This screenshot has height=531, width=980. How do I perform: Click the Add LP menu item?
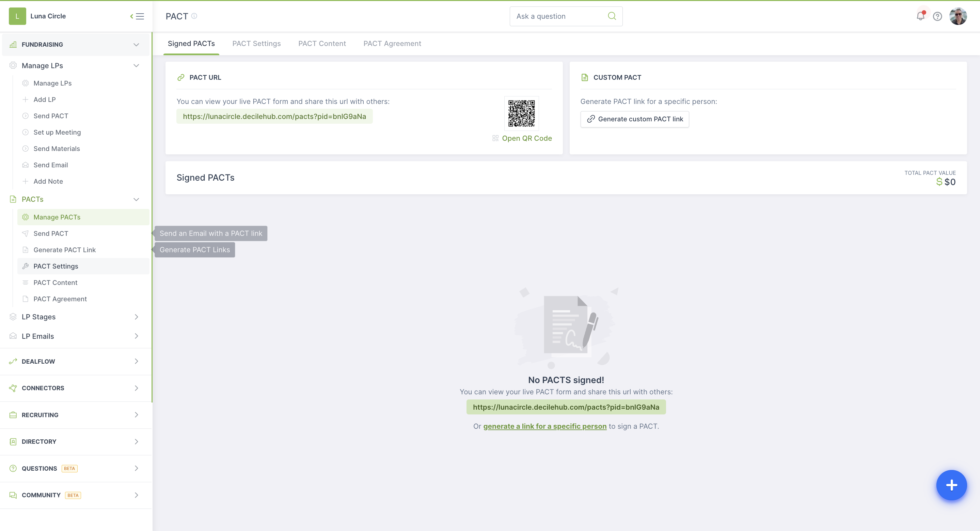pyautogui.click(x=44, y=99)
